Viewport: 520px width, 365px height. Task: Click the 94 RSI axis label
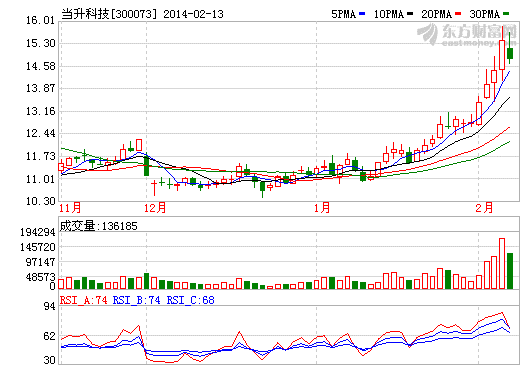49,306
